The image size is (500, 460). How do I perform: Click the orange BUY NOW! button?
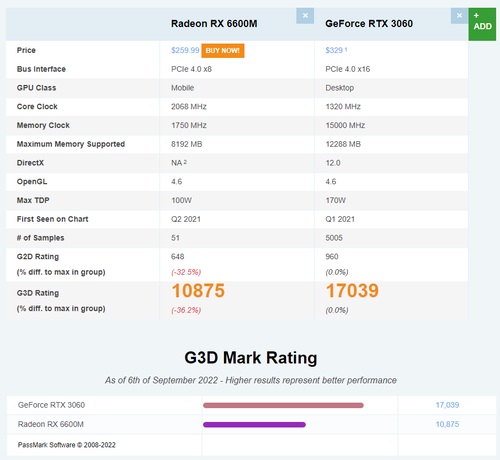click(223, 51)
